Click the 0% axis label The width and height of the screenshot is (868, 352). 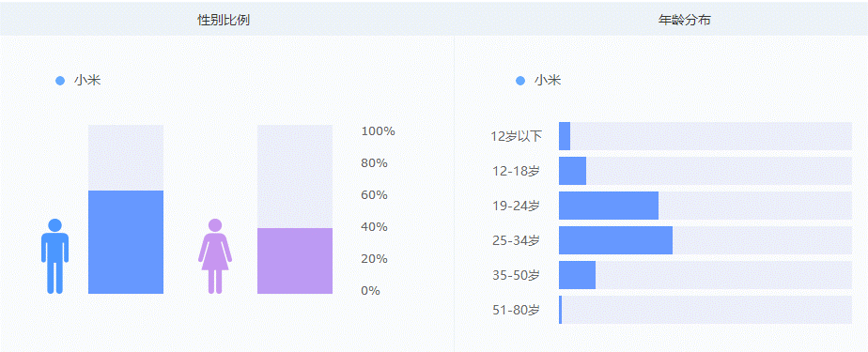point(370,291)
